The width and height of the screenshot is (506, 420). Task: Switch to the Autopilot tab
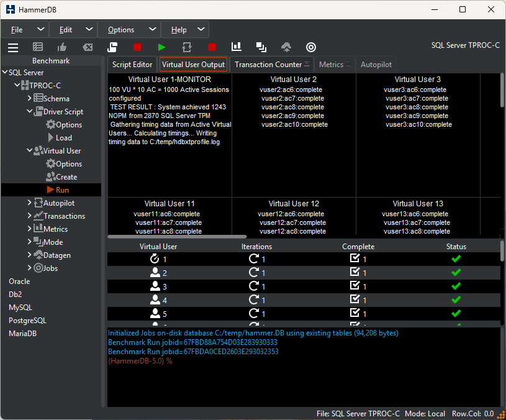click(x=376, y=65)
